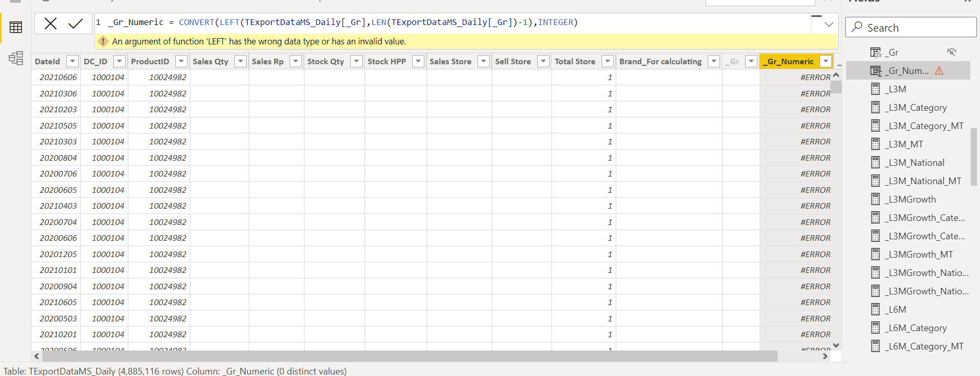
Task: Select _L3M_National measure in Fields
Action: 908,162
